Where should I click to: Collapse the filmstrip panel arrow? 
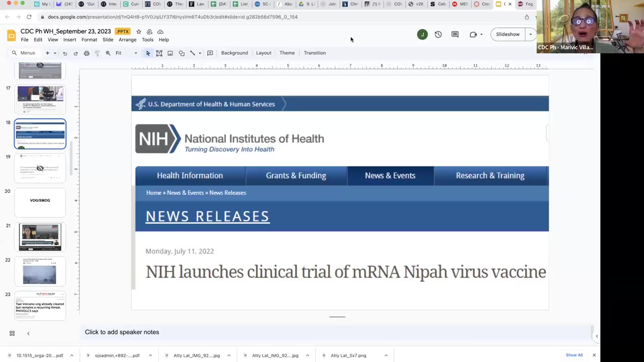tap(28, 333)
